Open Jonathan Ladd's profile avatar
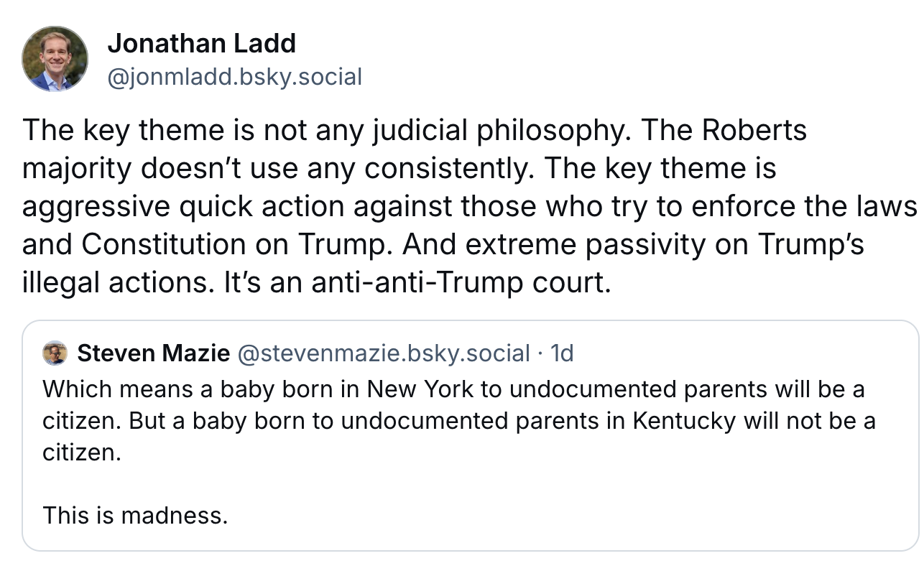 pos(55,59)
